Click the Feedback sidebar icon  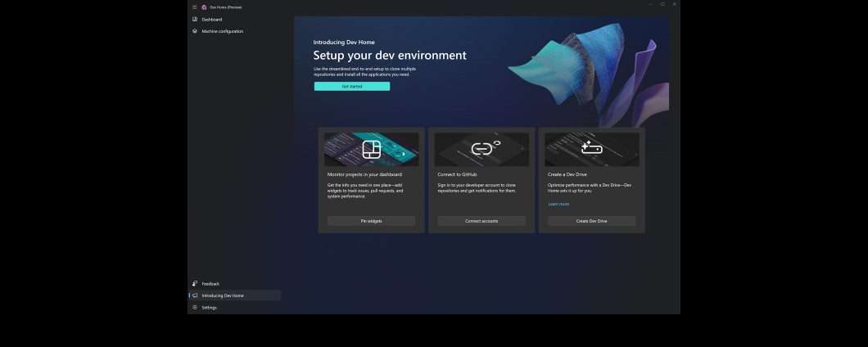(x=195, y=283)
